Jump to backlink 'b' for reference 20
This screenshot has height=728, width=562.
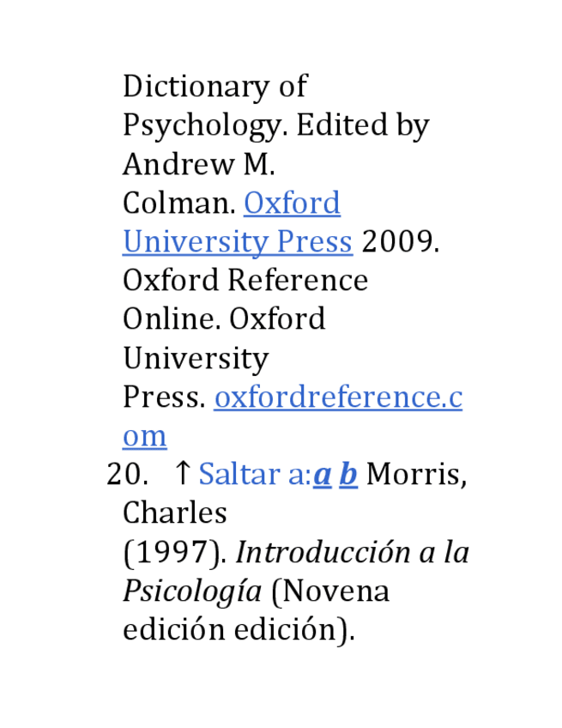pyautogui.click(x=348, y=474)
